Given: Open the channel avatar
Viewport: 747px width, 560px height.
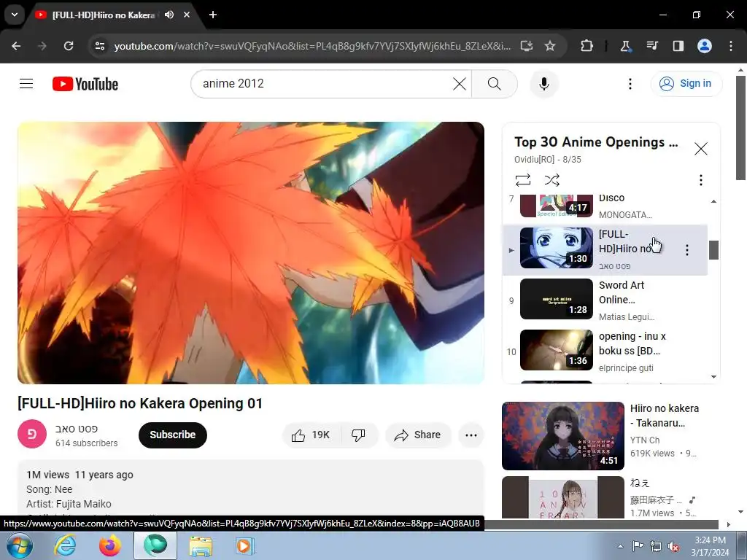Looking at the screenshot, I should tap(32, 434).
